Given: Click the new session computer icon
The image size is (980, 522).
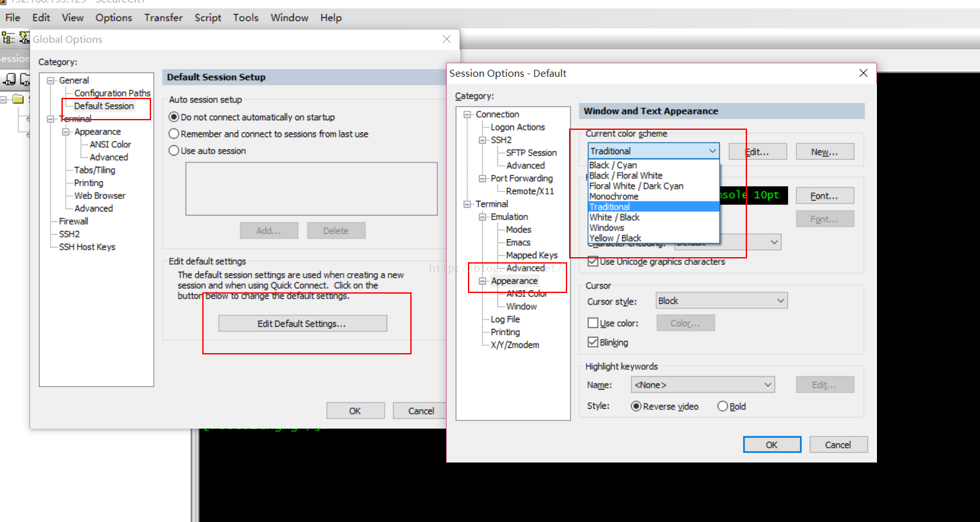Looking at the screenshot, I should (10, 79).
